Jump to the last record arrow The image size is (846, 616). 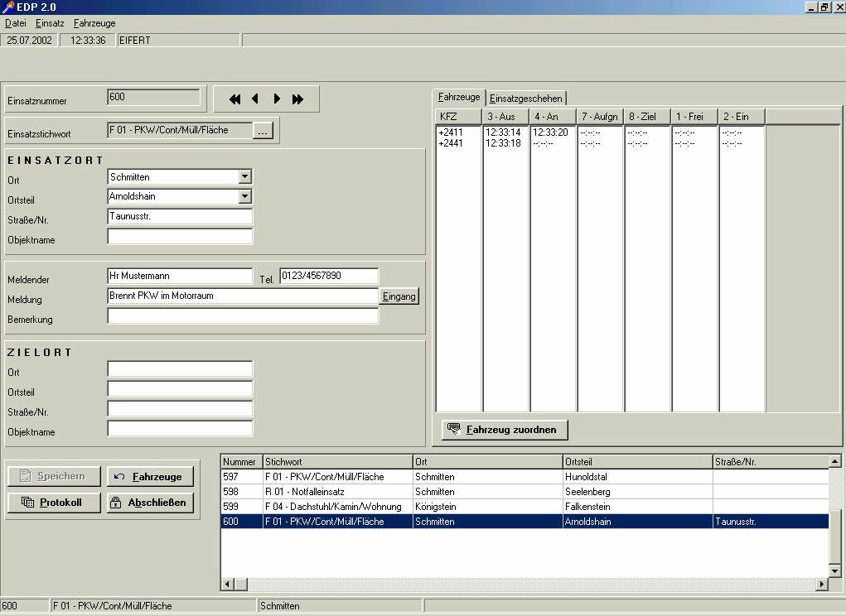298,99
